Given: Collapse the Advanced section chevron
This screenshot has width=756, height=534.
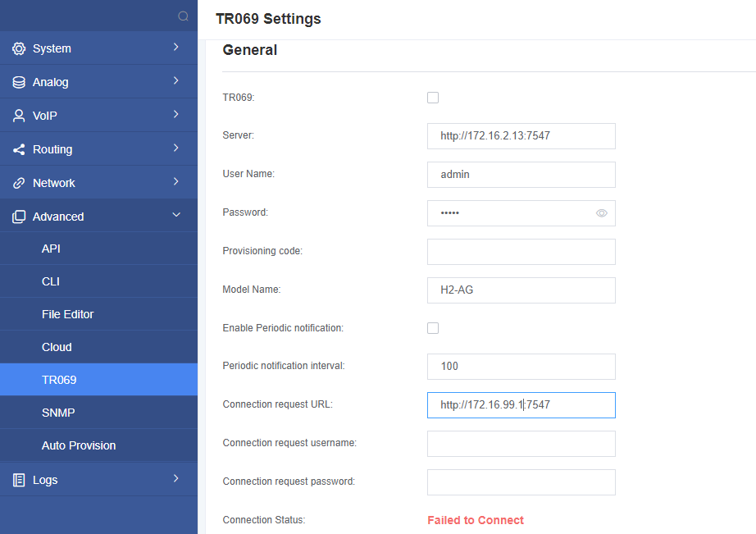Looking at the screenshot, I should 176,215.
